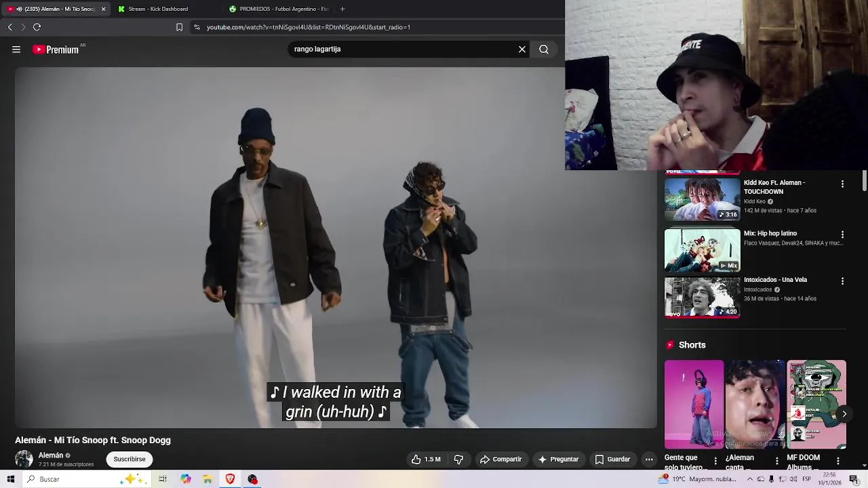
Task: Open options for 'Gente que solo tuviero' short
Action: (715, 461)
